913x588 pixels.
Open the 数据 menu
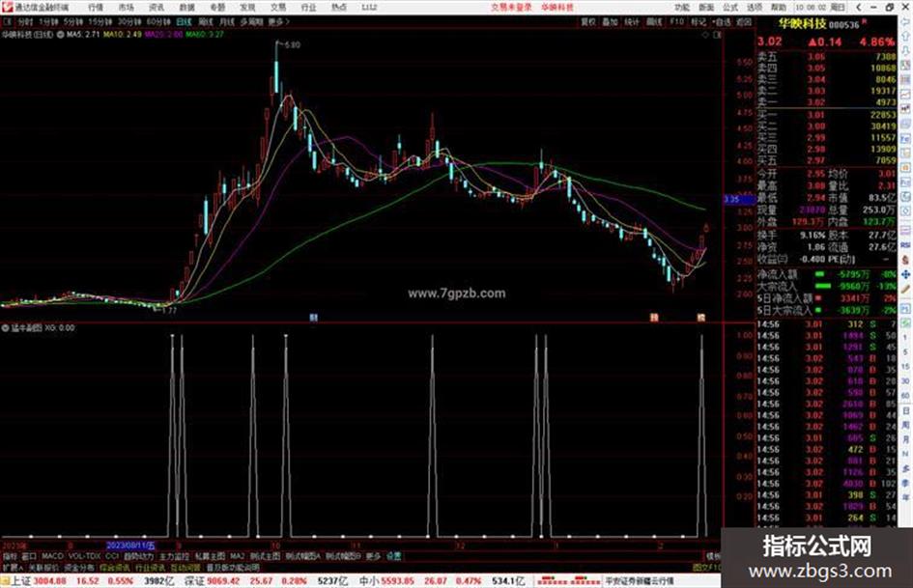click(x=186, y=7)
